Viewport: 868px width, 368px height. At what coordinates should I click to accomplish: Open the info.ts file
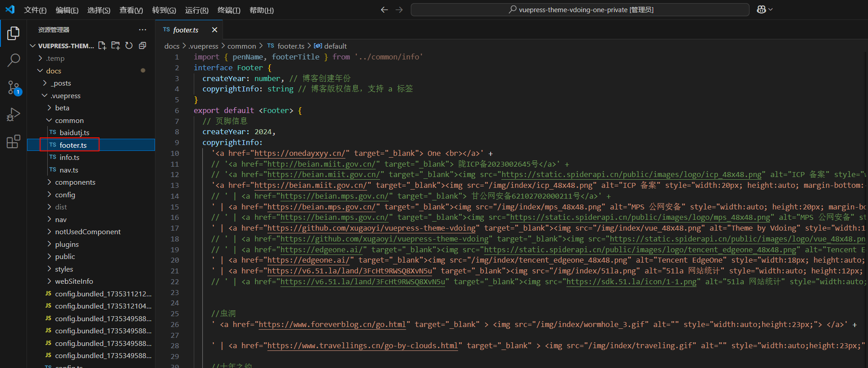click(69, 157)
